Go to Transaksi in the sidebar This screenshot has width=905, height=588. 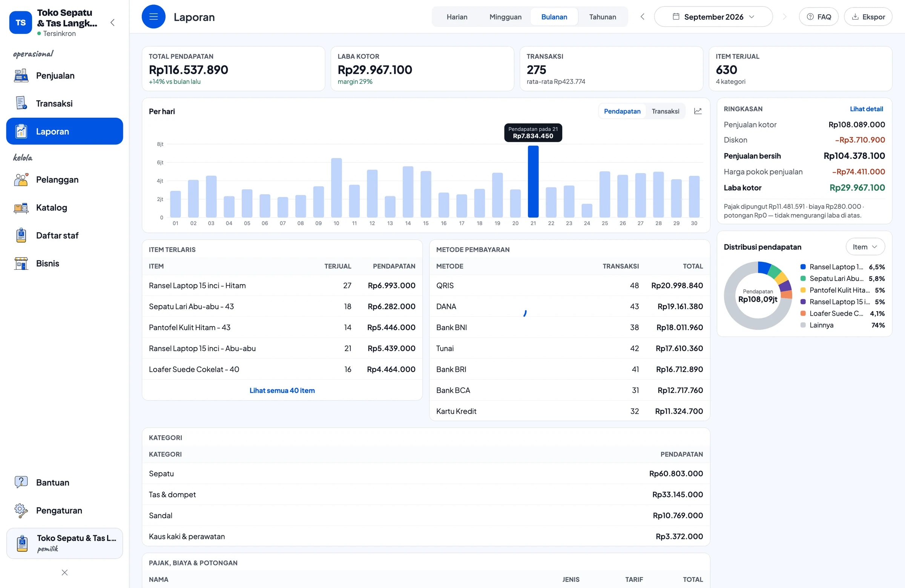pos(64,103)
